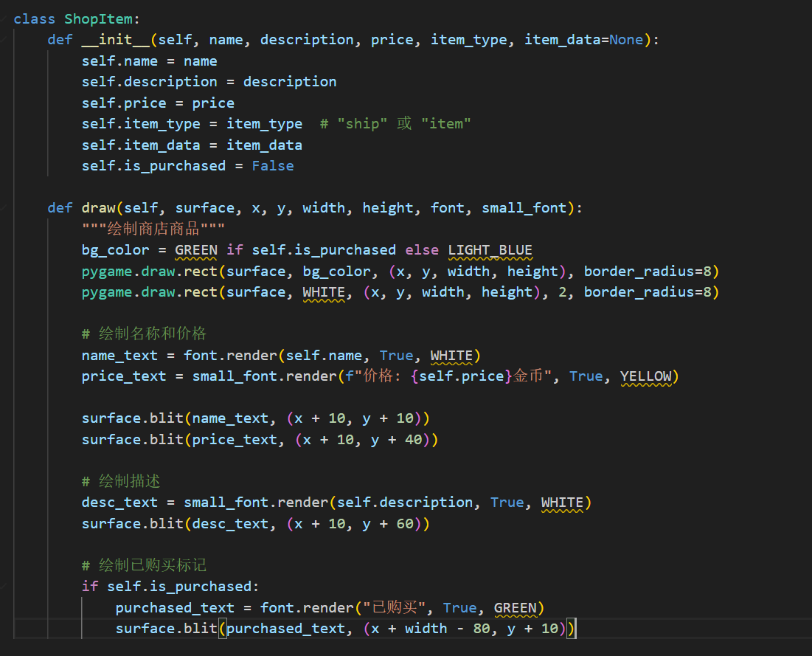This screenshot has height=656, width=812.
Task: Click the first pygame.draw.rect call with bg_color
Action: 400,272
